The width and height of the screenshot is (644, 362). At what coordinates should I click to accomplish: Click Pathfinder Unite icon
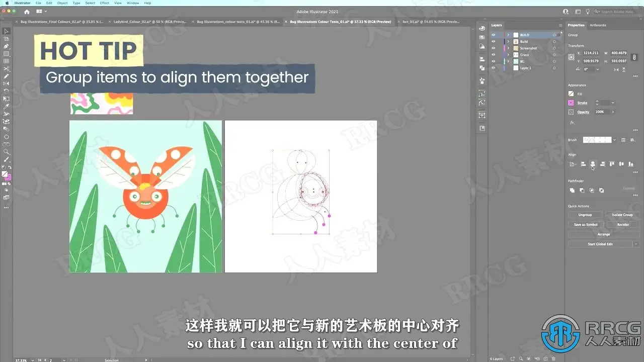(572, 191)
